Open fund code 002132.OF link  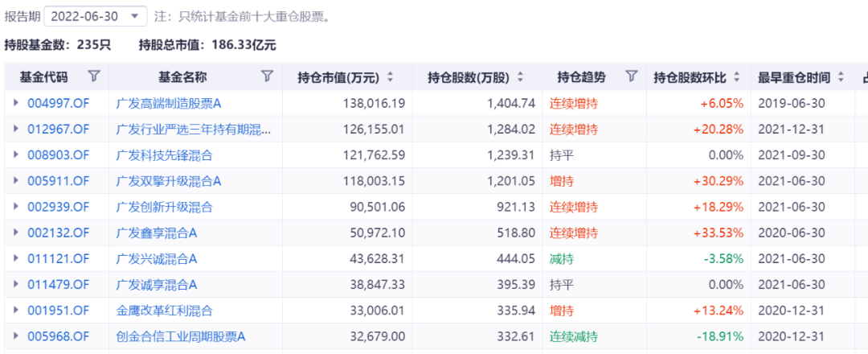(58, 233)
